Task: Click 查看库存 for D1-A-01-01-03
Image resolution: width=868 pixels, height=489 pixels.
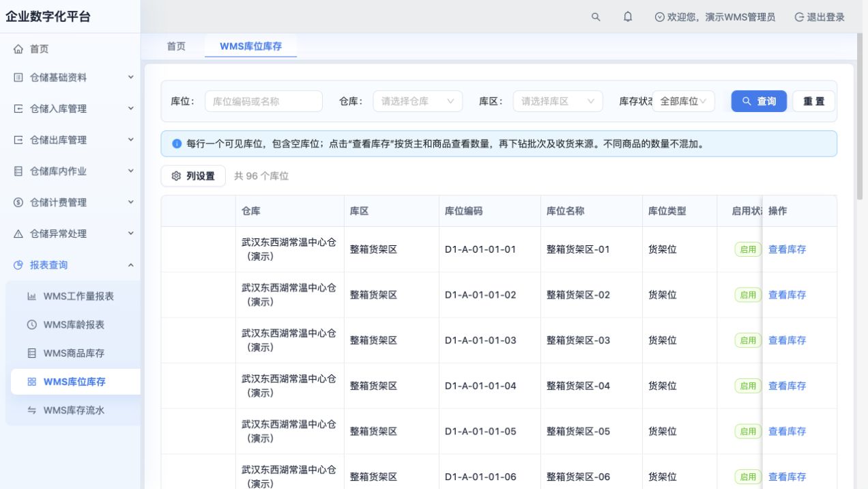Action: [x=787, y=340]
